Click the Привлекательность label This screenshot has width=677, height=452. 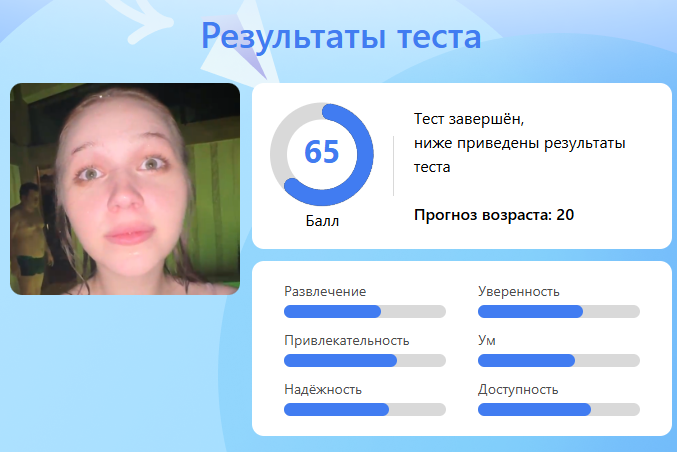click(x=347, y=341)
